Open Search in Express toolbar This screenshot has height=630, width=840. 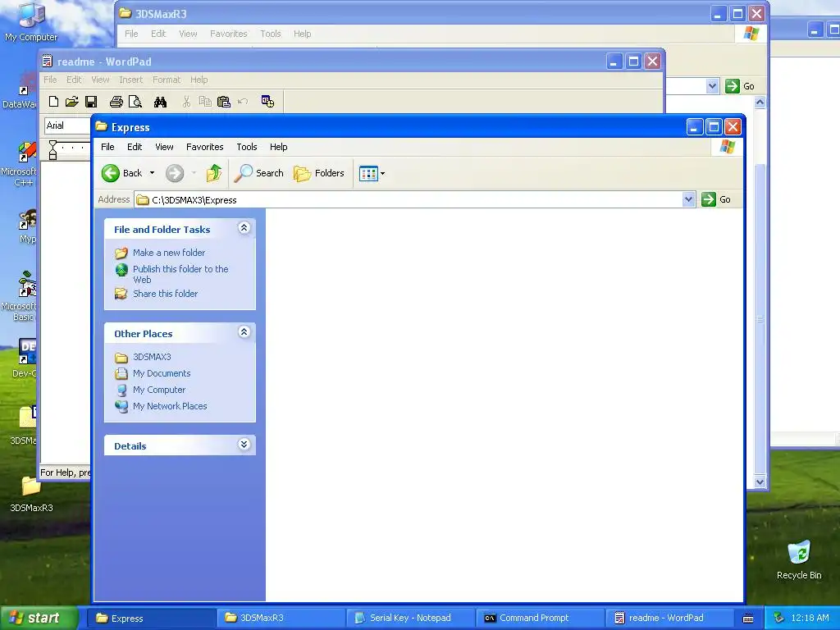(x=259, y=173)
